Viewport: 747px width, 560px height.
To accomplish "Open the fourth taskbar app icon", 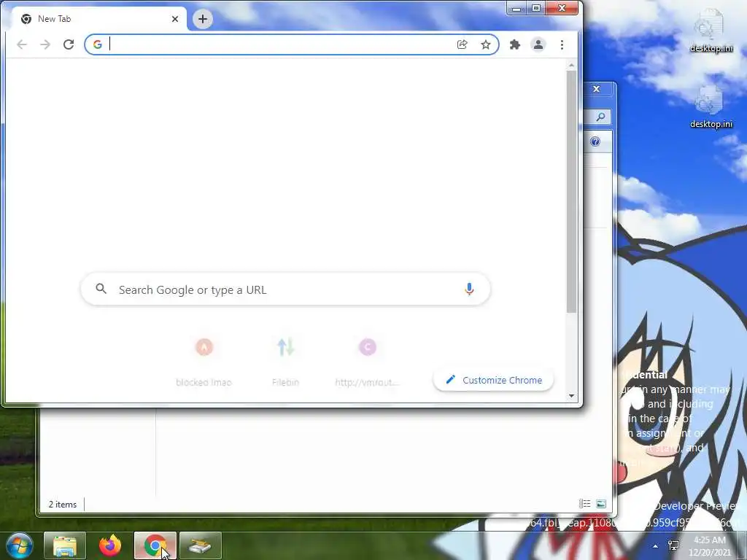I will [201, 545].
